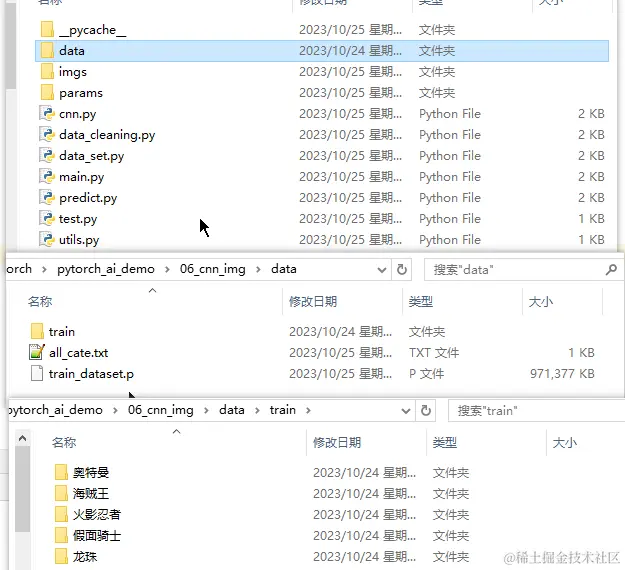Select the train_dataset.p file icon

click(37, 373)
